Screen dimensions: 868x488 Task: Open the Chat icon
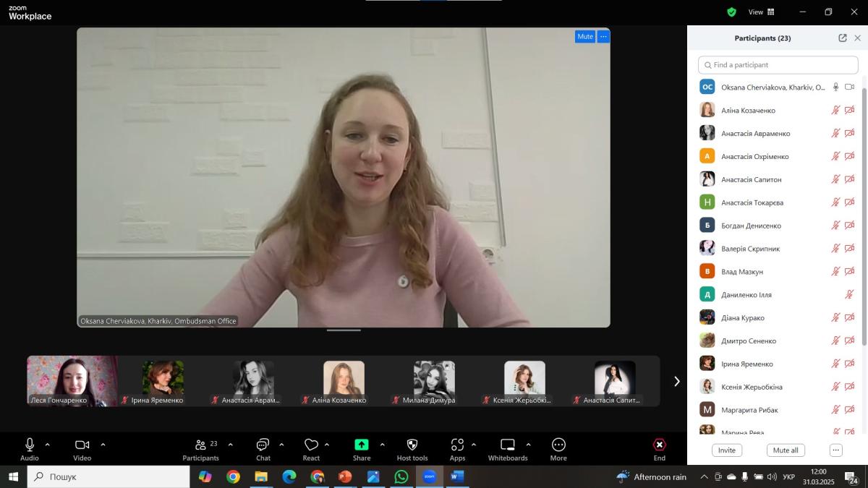coord(263,445)
